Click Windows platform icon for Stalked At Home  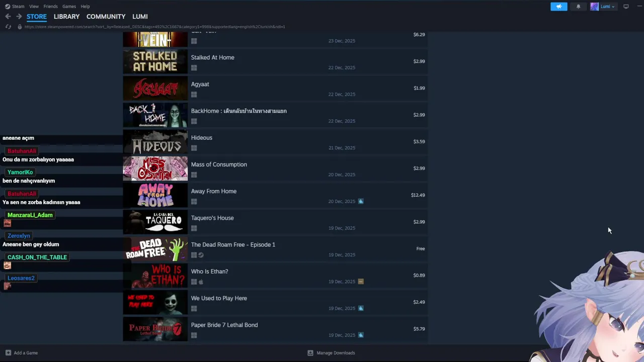point(194,68)
